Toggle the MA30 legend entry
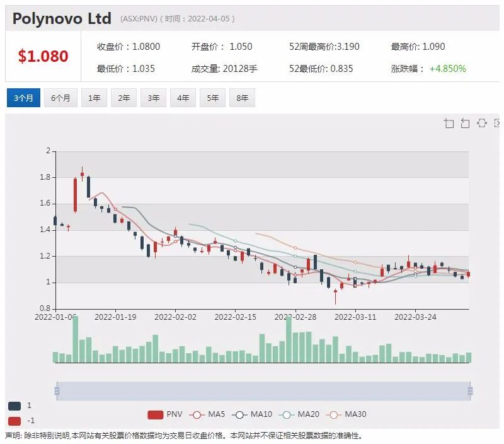The height and width of the screenshot is (444, 504). (346, 414)
